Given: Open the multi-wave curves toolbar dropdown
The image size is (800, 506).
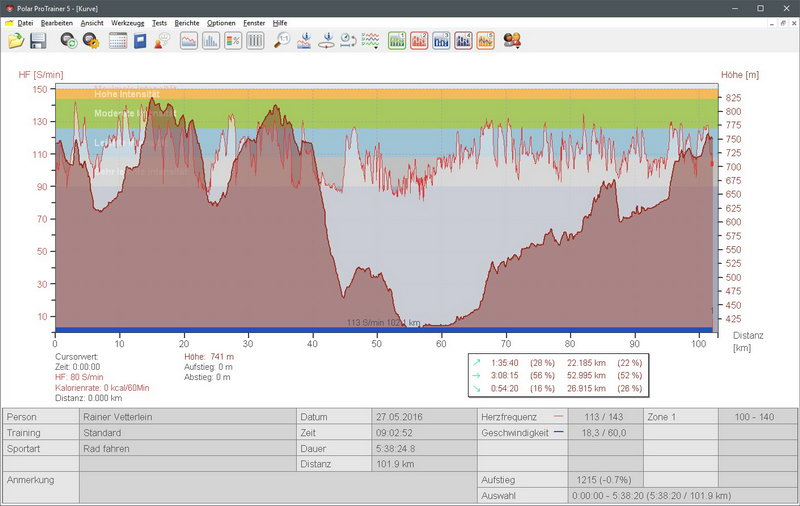Looking at the screenshot, I should click(371, 41).
